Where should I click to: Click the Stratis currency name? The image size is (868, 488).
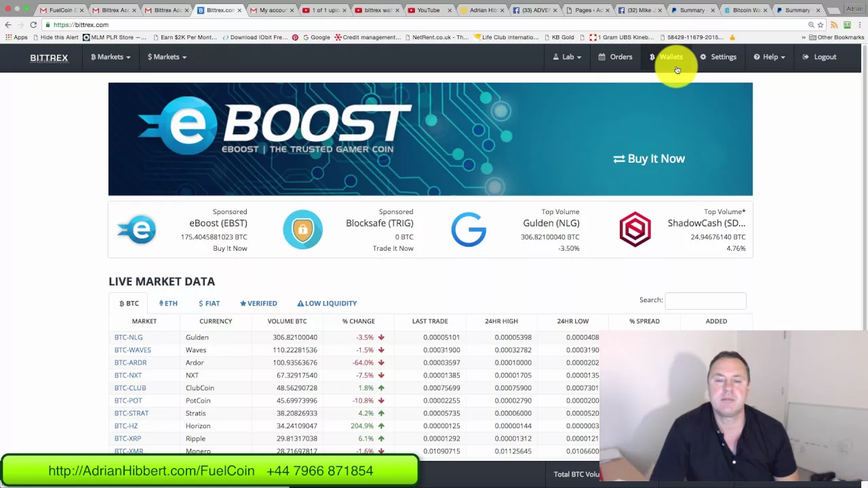(195, 413)
